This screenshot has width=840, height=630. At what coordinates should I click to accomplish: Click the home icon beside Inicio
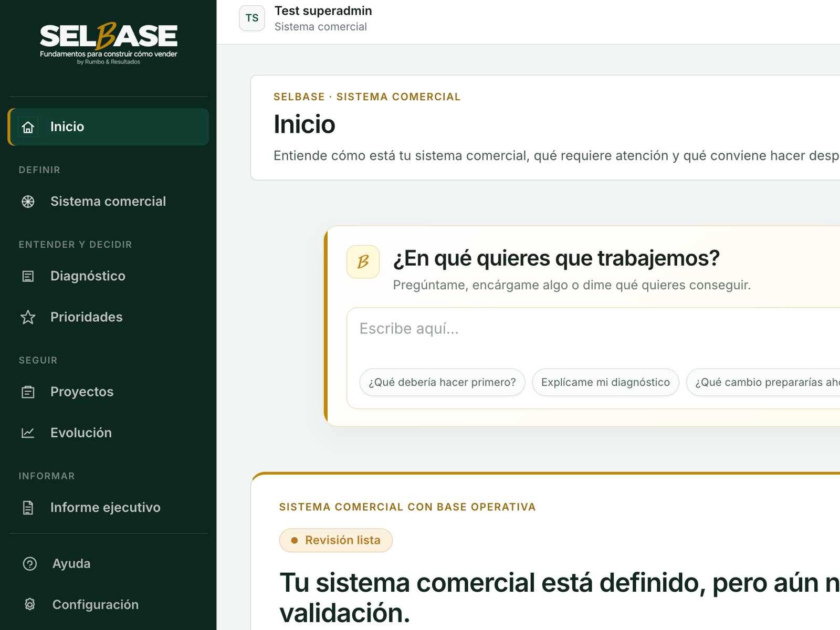28,127
